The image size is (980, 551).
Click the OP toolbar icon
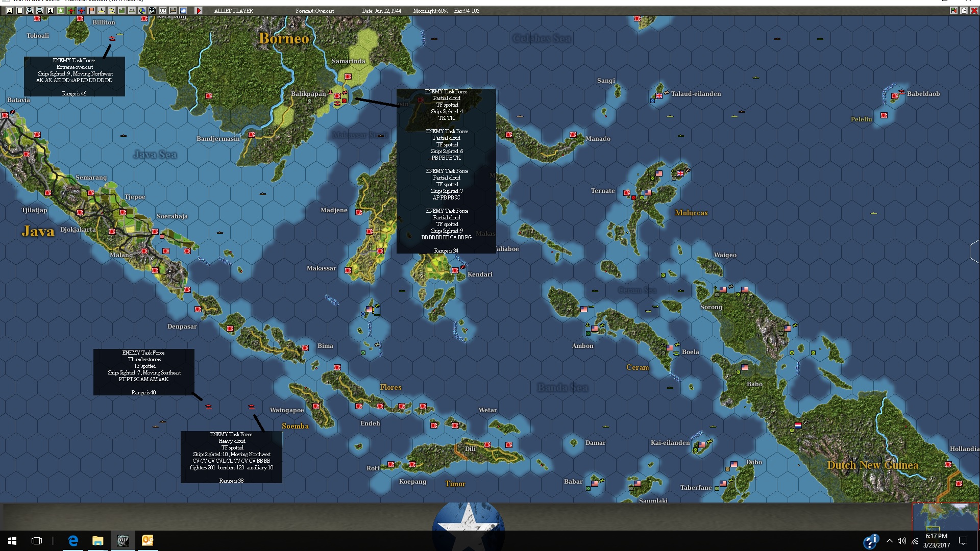tap(163, 11)
